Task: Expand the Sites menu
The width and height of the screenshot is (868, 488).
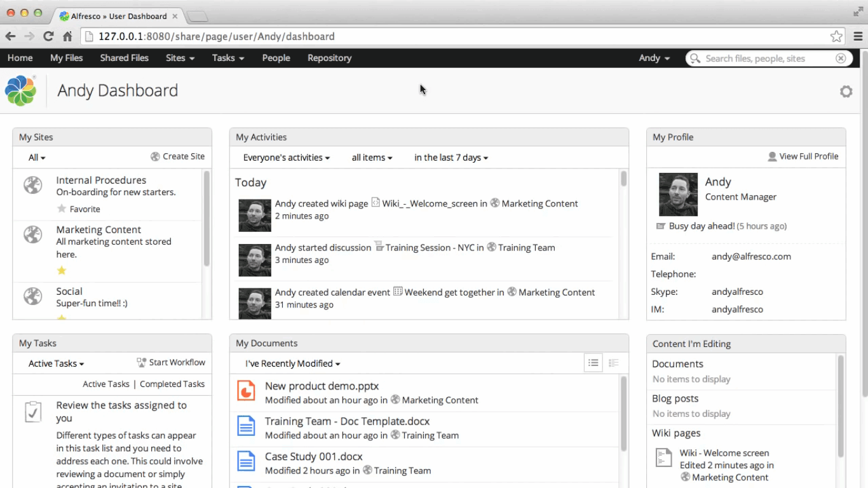Action: tap(180, 58)
